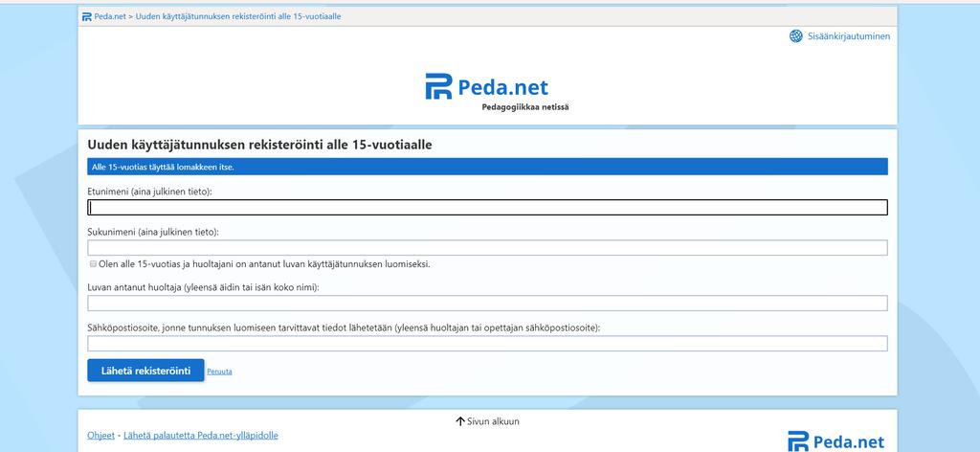
Task: Click the Luvan antanut huoltaja label text
Action: click(x=204, y=287)
